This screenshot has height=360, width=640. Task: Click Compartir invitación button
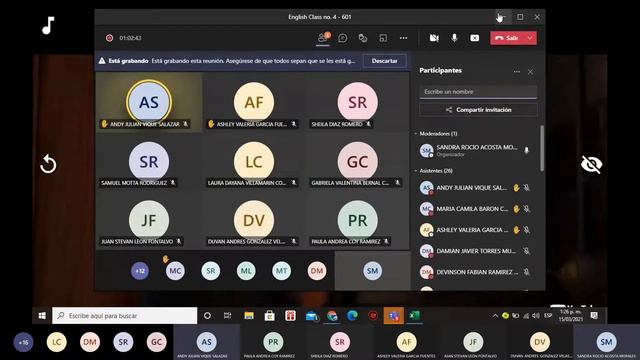pos(478,110)
